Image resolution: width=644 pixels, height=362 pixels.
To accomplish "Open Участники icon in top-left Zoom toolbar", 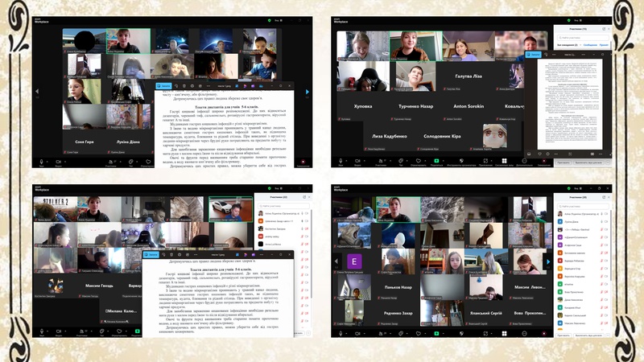I will click(110, 162).
